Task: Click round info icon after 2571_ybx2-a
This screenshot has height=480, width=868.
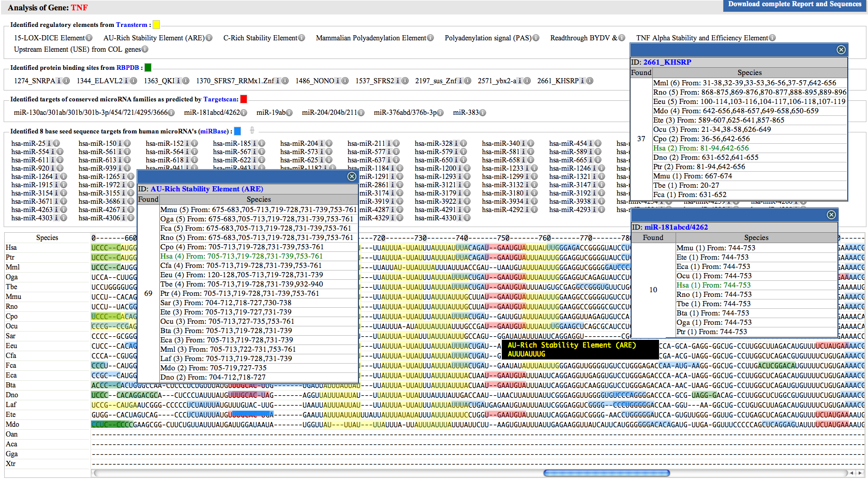Action: tap(527, 81)
